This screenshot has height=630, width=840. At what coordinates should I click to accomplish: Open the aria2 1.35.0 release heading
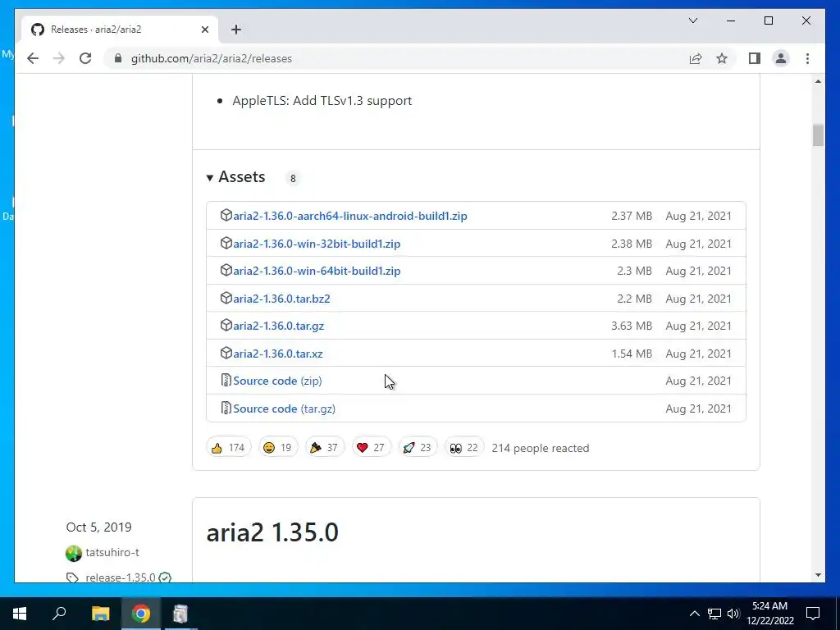[272, 532]
